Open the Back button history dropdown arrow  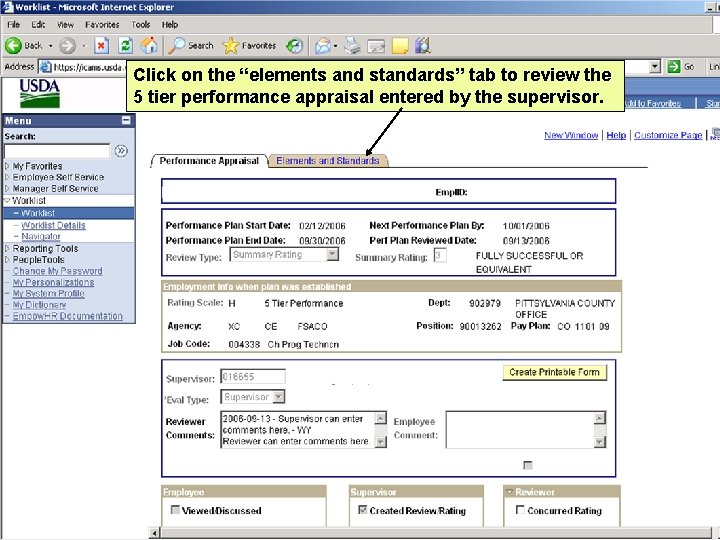point(51,46)
